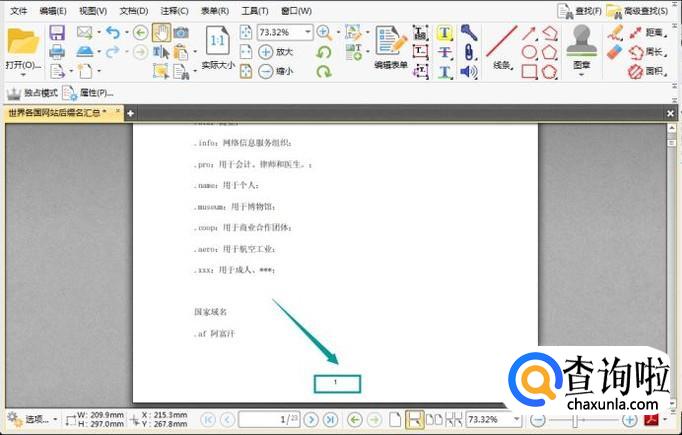This screenshot has height=435, width=682.
Task: Select the Pencil drawing tool
Action: click(615, 33)
